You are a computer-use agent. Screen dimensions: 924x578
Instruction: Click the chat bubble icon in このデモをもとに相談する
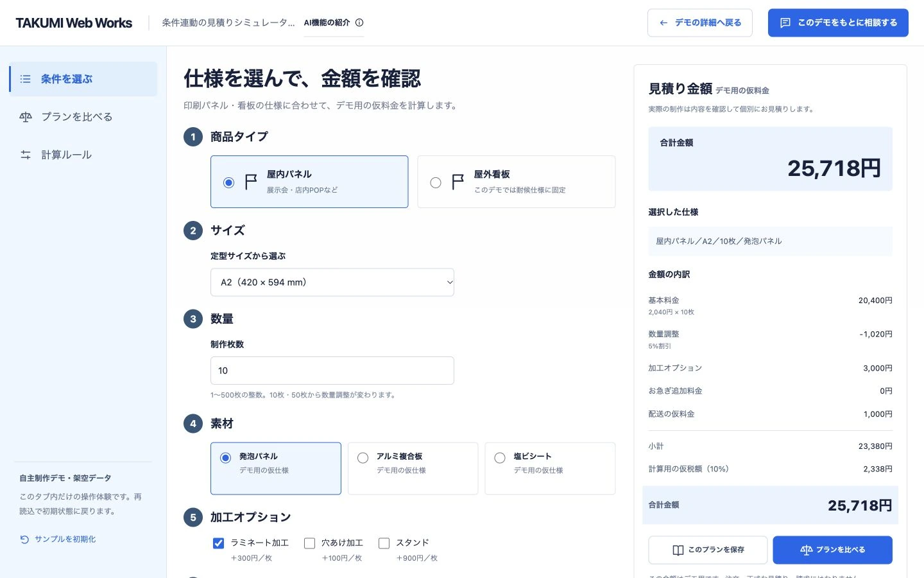click(x=785, y=22)
